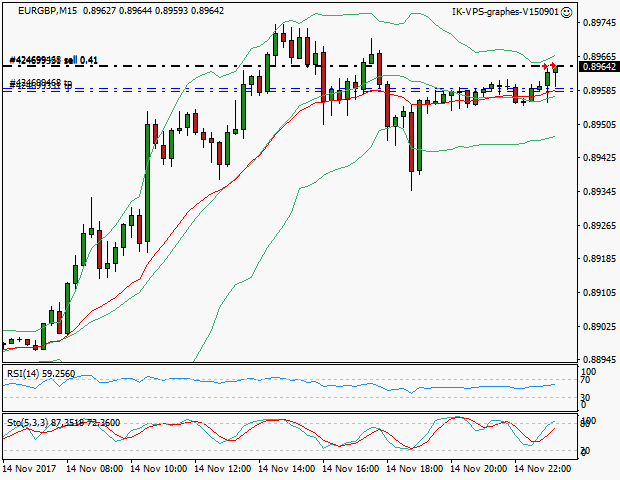Click the 0.89665 price scale value
620x480 pixels.
pyautogui.click(x=599, y=57)
